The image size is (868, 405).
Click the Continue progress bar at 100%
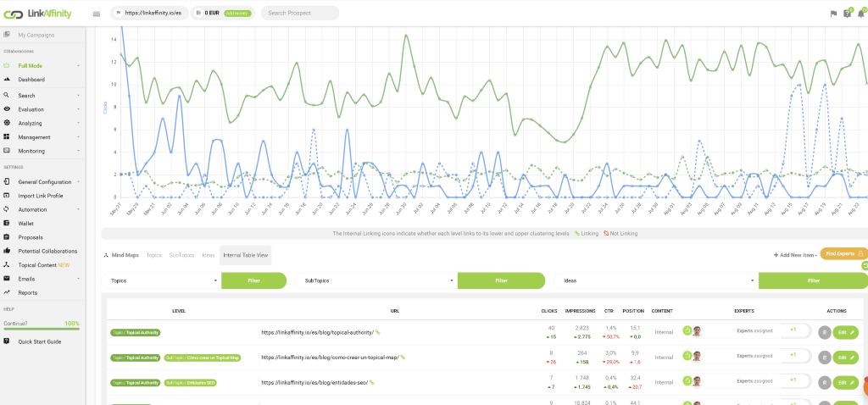point(42,329)
